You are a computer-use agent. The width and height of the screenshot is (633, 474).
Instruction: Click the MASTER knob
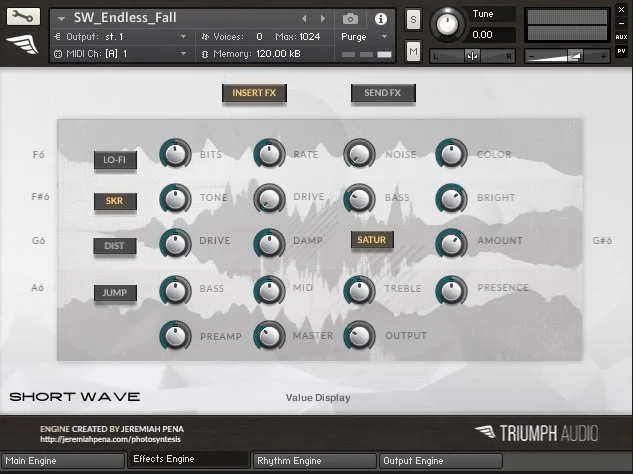[269, 336]
